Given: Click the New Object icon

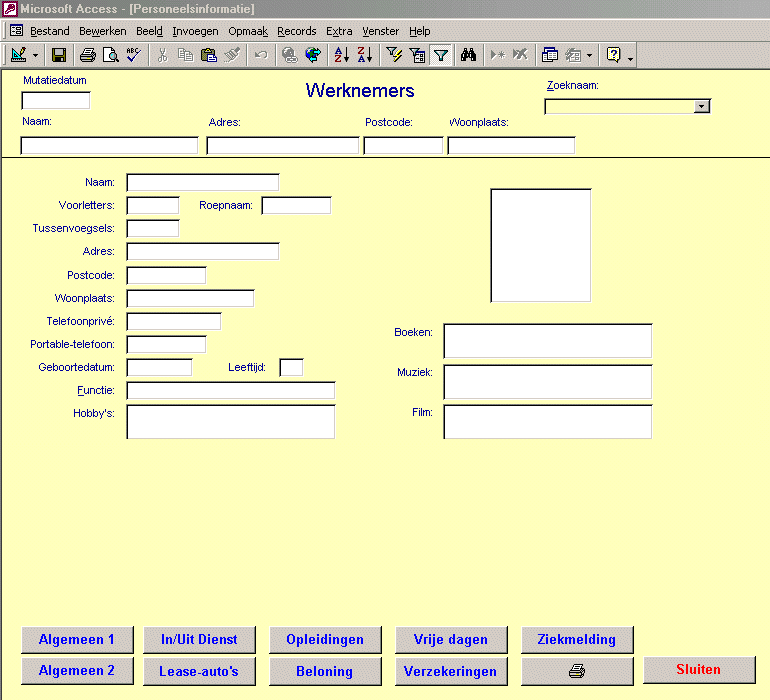Looking at the screenshot, I should click(x=573, y=55).
